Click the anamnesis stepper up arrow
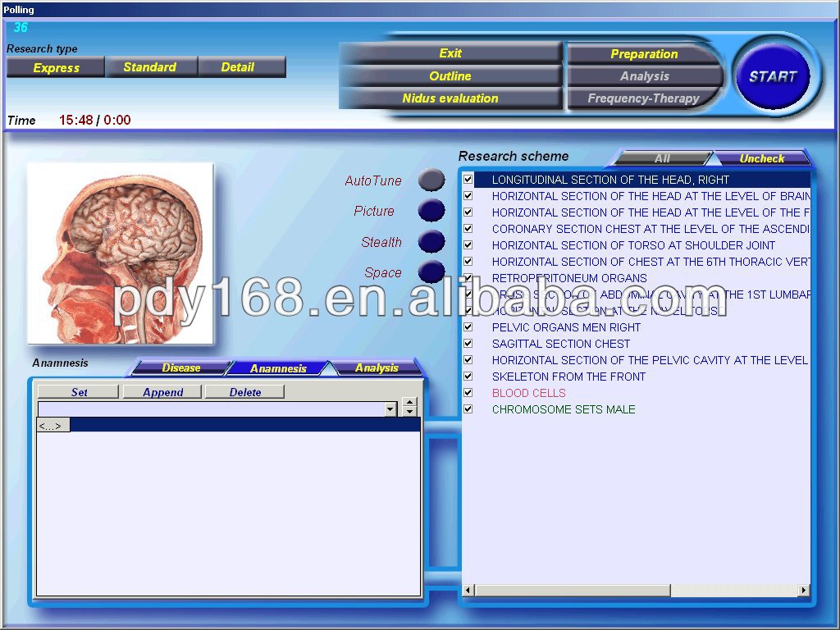This screenshot has width=840, height=630. tap(410, 403)
